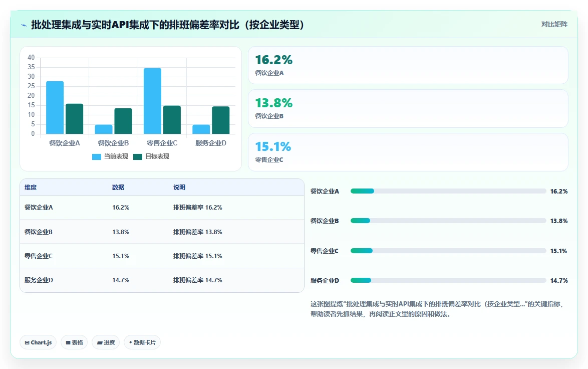Screen dimensions: 588x369
Task: Click table cell 排班偏差率 15.1%
Action: [198, 256]
